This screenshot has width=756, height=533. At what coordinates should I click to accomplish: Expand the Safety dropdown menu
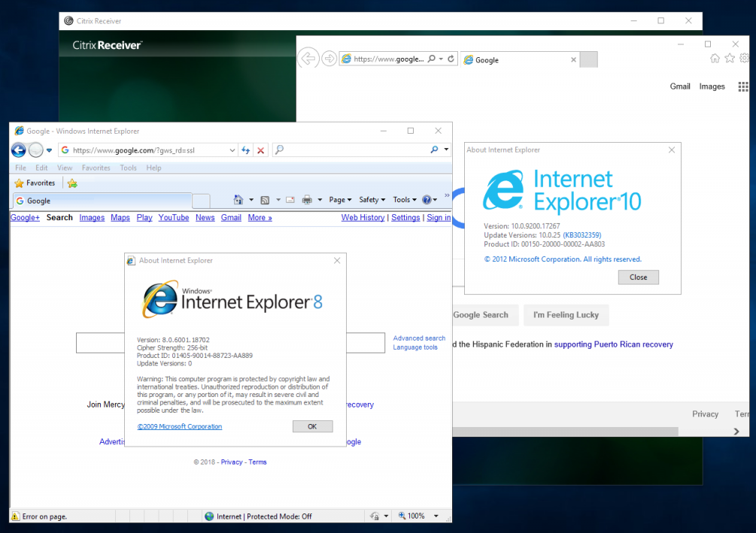click(372, 199)
